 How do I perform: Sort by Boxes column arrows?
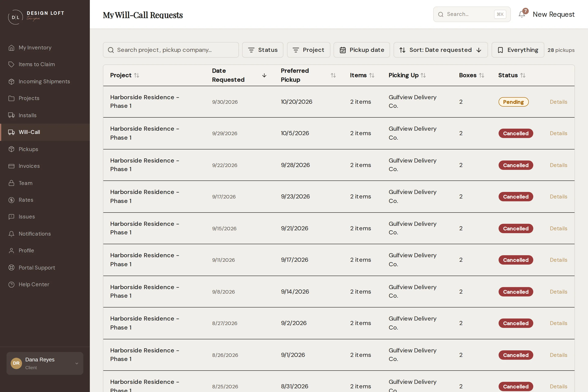(481, 75)
